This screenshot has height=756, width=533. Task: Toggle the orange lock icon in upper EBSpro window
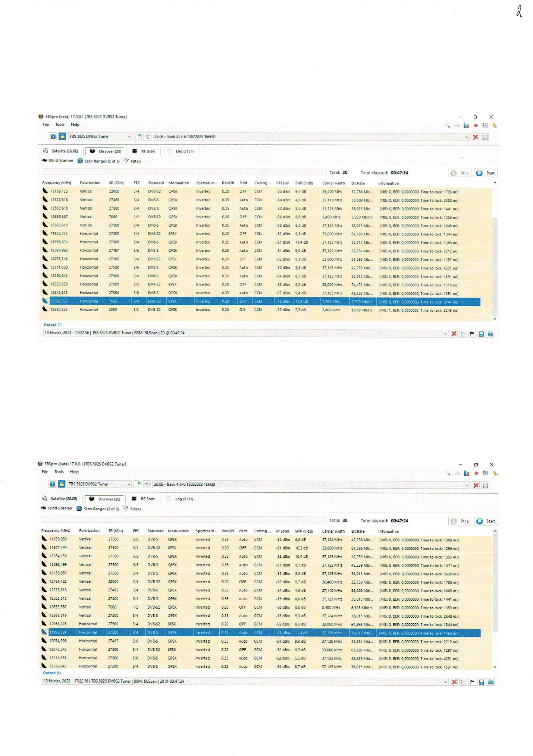pyautogui.click(x=62, y=136)
